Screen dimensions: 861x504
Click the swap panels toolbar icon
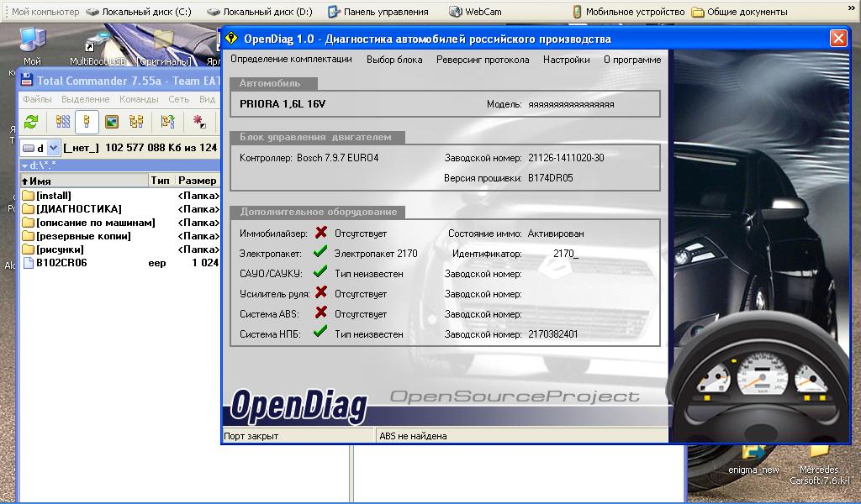[x=167, y=122]
